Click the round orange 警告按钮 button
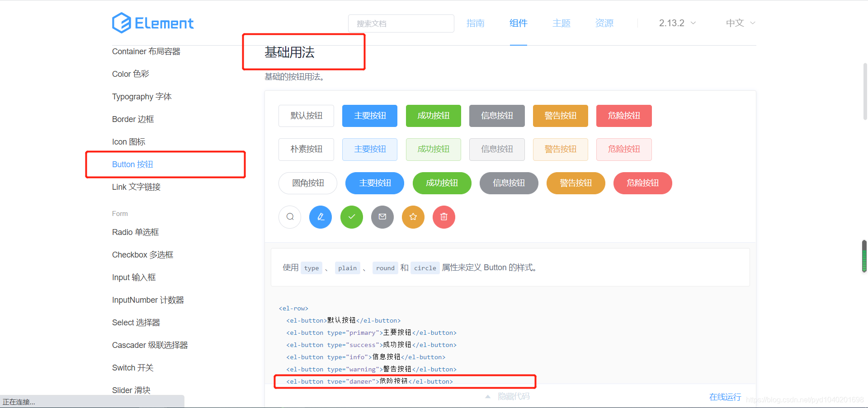Screen dimensions: 868x408 tap(576, 183)
